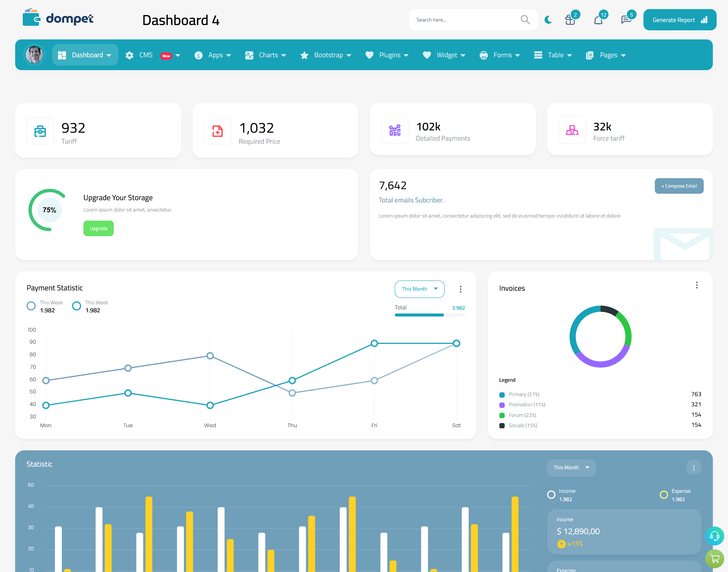
Task: Toggle the Expense radio button in Statistic
Action: [663, 492]
